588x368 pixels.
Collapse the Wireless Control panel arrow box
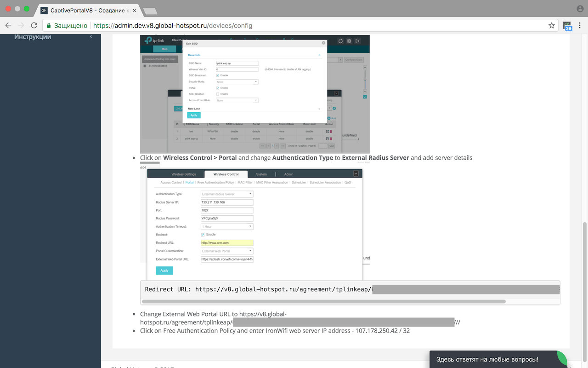pos(356,173)
